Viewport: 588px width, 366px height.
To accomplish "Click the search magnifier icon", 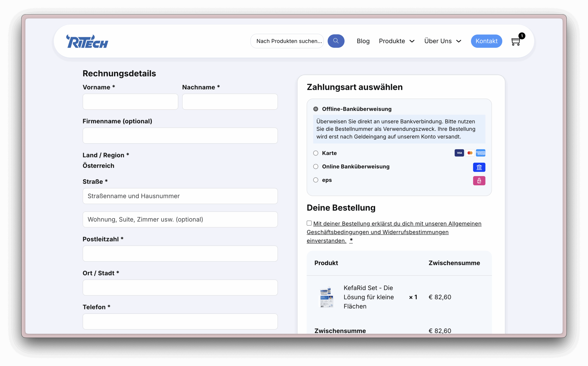I will point(336,41).
